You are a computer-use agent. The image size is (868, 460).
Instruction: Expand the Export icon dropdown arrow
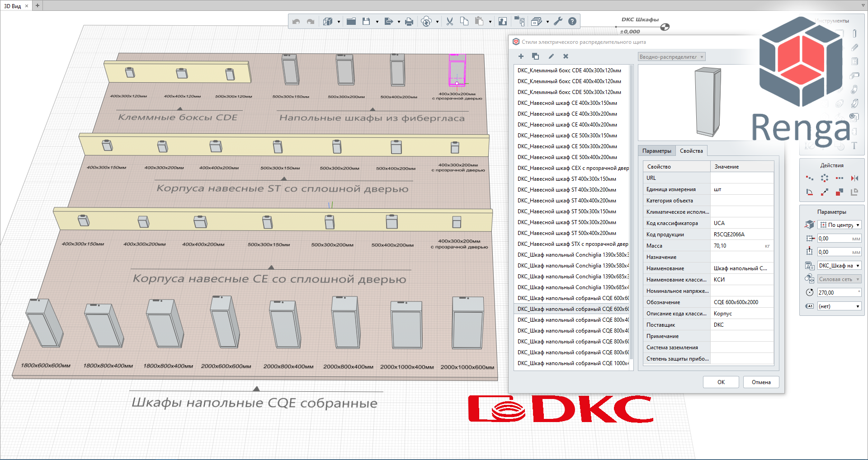pyautogui.click(x=399, y=22)
